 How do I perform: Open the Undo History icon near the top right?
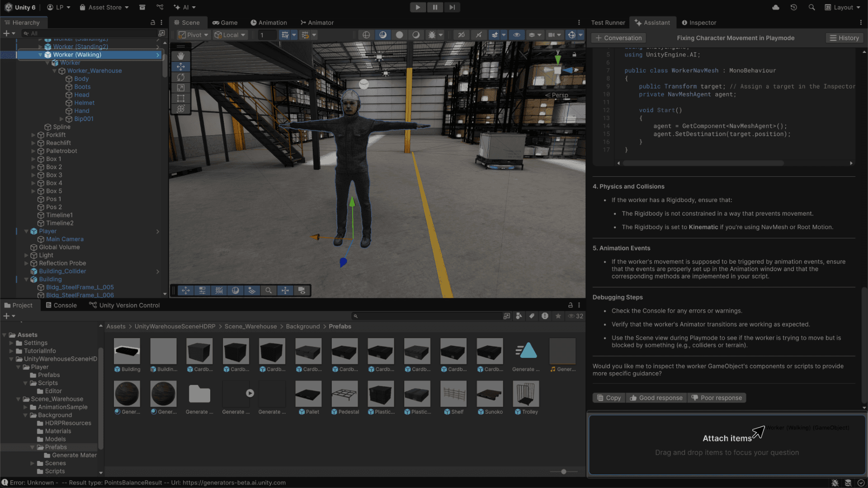pyautogui.click(x=794, y=7)
